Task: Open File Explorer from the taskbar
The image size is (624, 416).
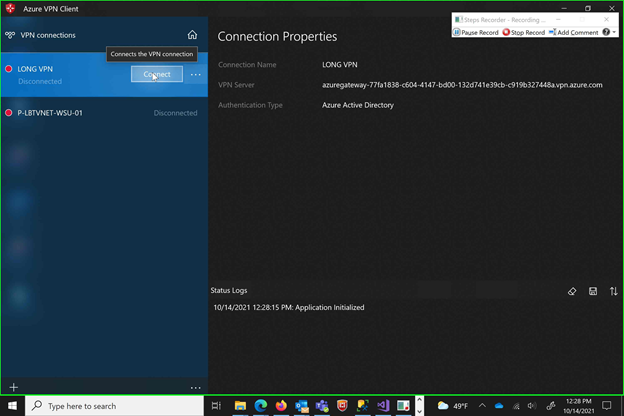Action: coord(240,406)
